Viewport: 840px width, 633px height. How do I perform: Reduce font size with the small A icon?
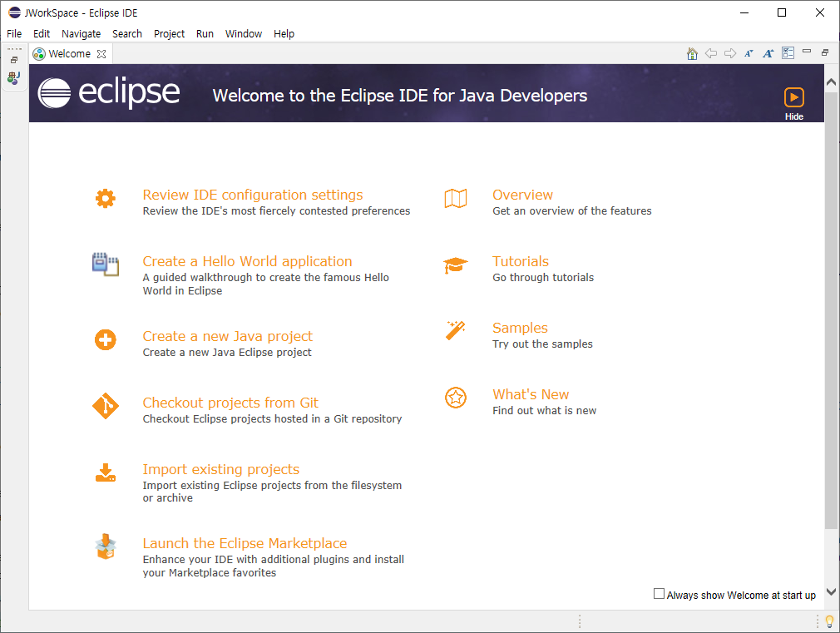[749, 53]
